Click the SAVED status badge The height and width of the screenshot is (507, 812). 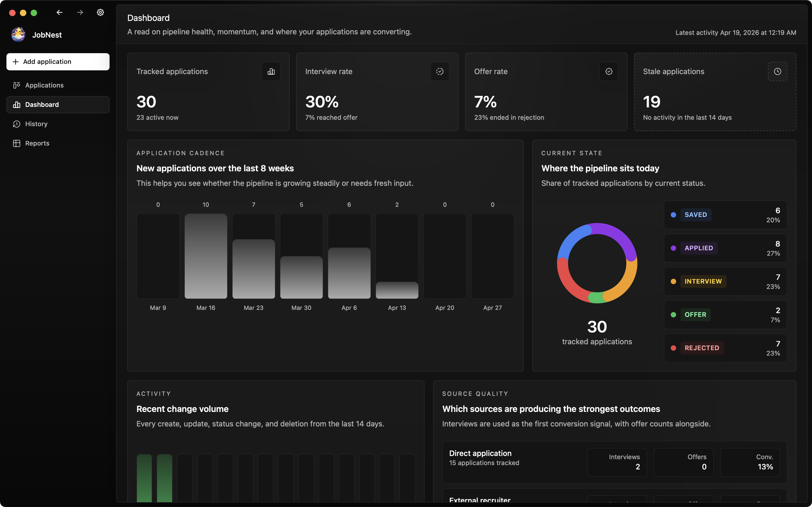[695, 215]
